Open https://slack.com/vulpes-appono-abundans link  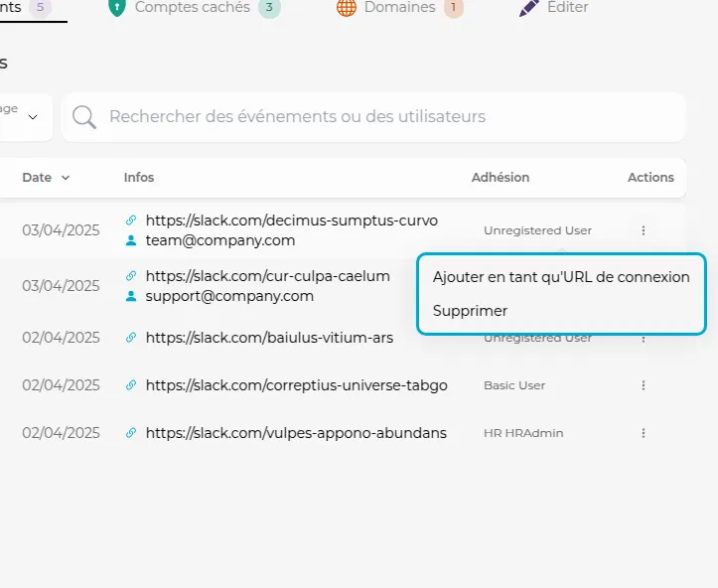coord(296,433)
